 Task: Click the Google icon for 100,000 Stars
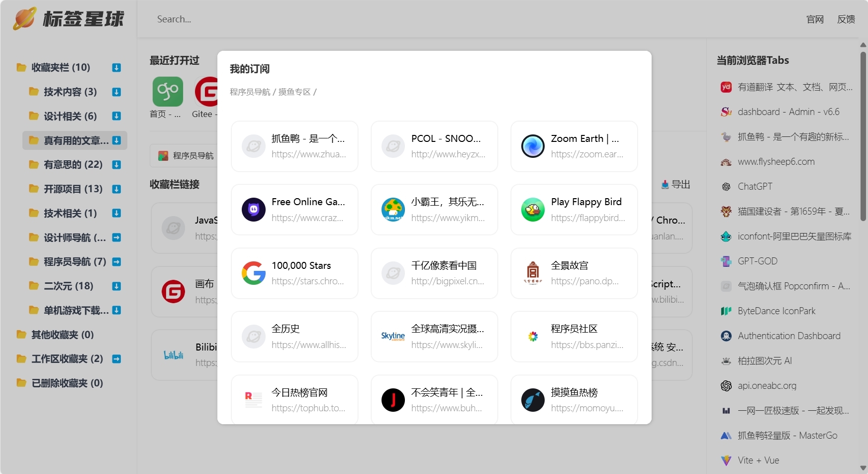pyautogui.click(x=254, y=273)
